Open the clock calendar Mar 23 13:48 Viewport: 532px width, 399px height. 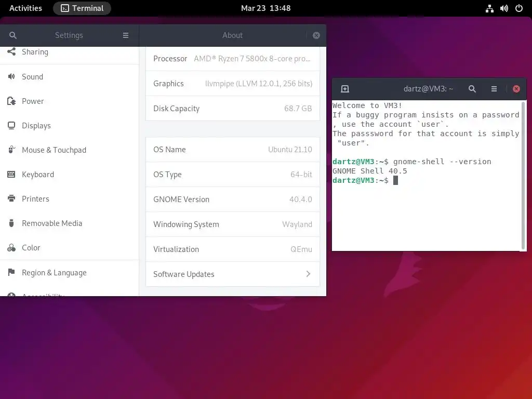(x=265, y=8)
